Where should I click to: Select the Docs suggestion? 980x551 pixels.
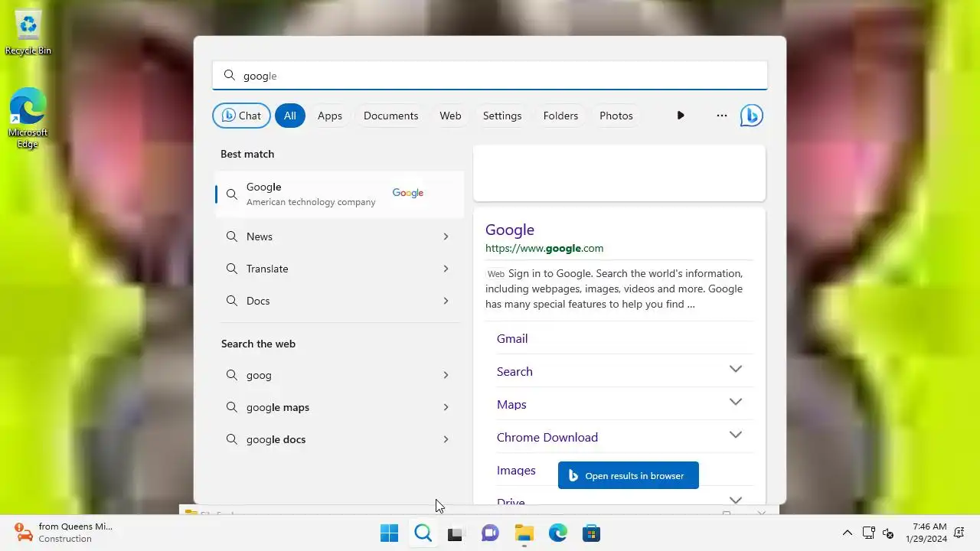[x=339, y=301]
